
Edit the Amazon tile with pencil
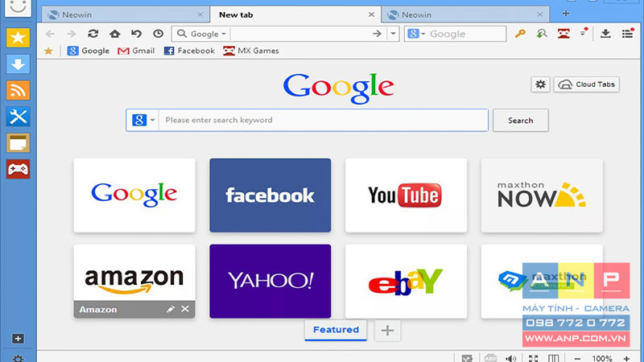point(171,309)
